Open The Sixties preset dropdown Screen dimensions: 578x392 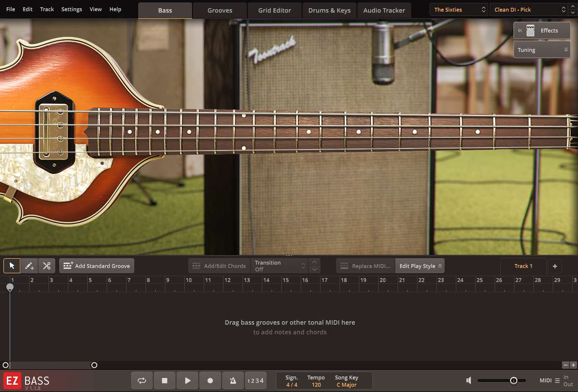[458, 9]
